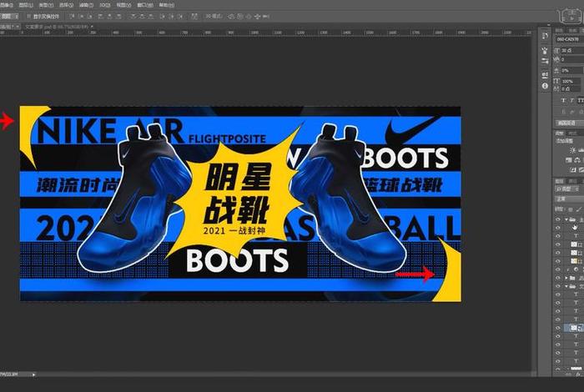Click the font size field
Image resolution: width=584 pixels, height=392 pixels.
572,50
